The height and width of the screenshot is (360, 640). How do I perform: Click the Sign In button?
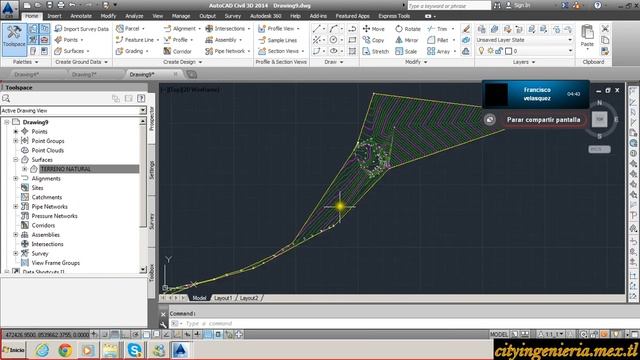[518, 5]
